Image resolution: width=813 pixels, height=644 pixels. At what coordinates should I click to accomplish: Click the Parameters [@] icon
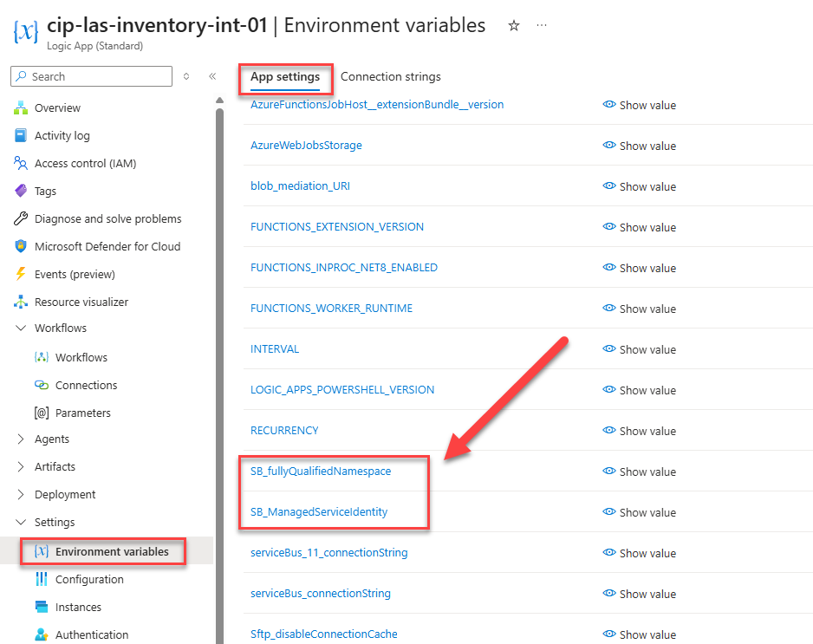42,413
